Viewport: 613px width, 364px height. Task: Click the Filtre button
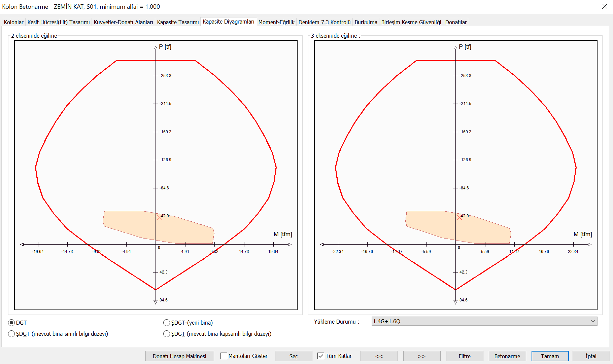[x=465, y=356]
